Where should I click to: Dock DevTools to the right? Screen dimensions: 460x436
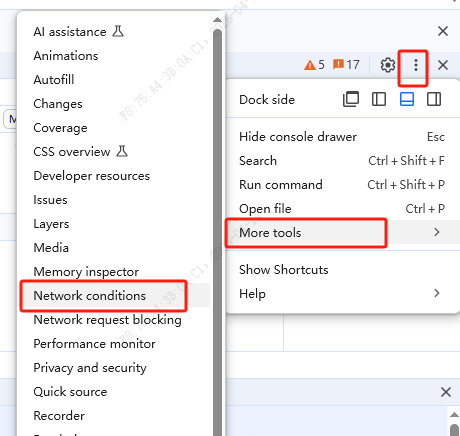434,99
